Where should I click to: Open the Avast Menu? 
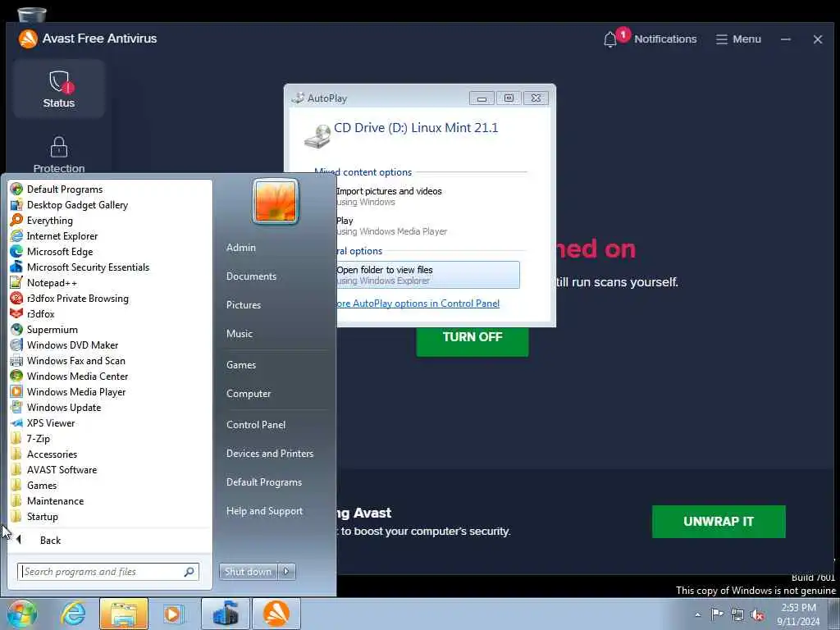point(738,39)
